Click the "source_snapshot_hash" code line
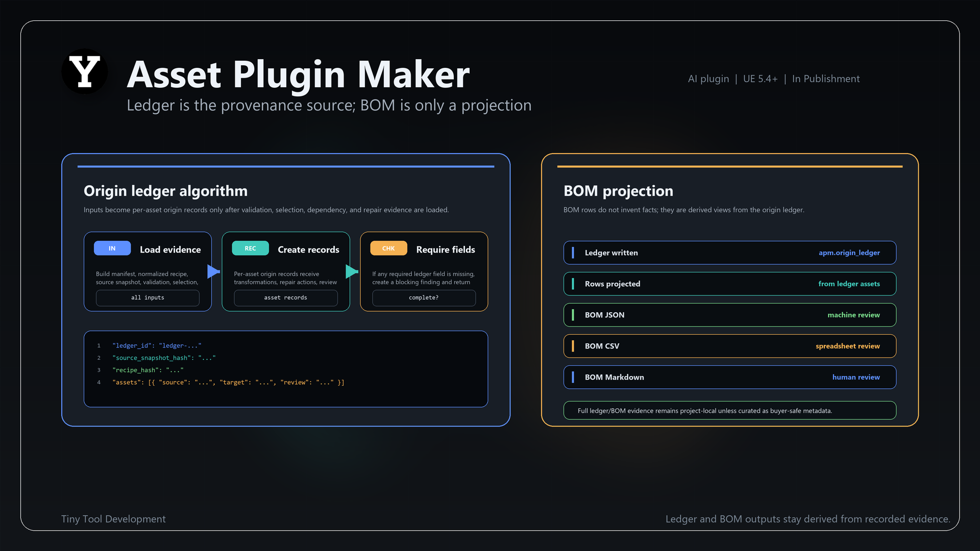This screenshot has width=980, height=551. 164,358
